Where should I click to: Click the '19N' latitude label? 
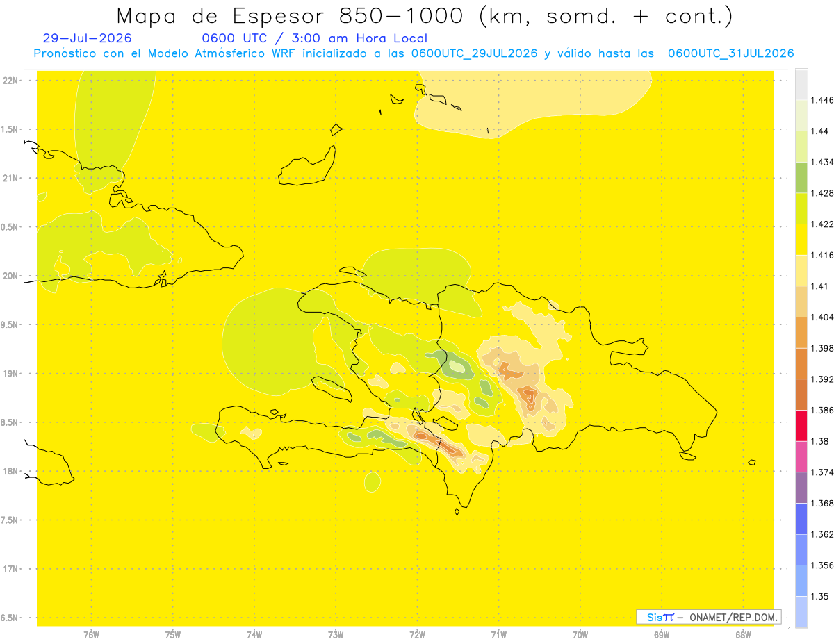pyautogui.click(x=11, y=374)
